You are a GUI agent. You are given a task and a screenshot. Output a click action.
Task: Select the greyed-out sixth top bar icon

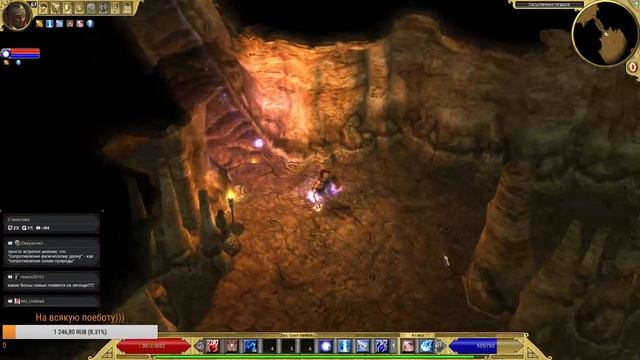point(103,8)
